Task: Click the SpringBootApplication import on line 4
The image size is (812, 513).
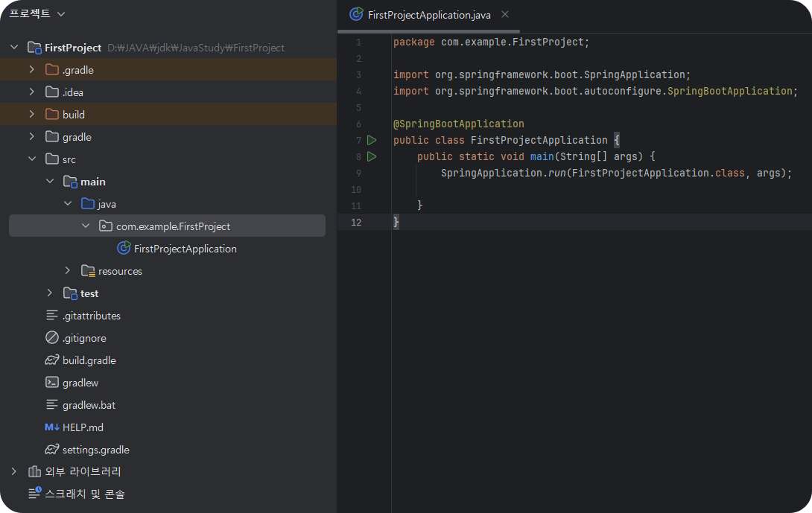Action: coord(595,91)
